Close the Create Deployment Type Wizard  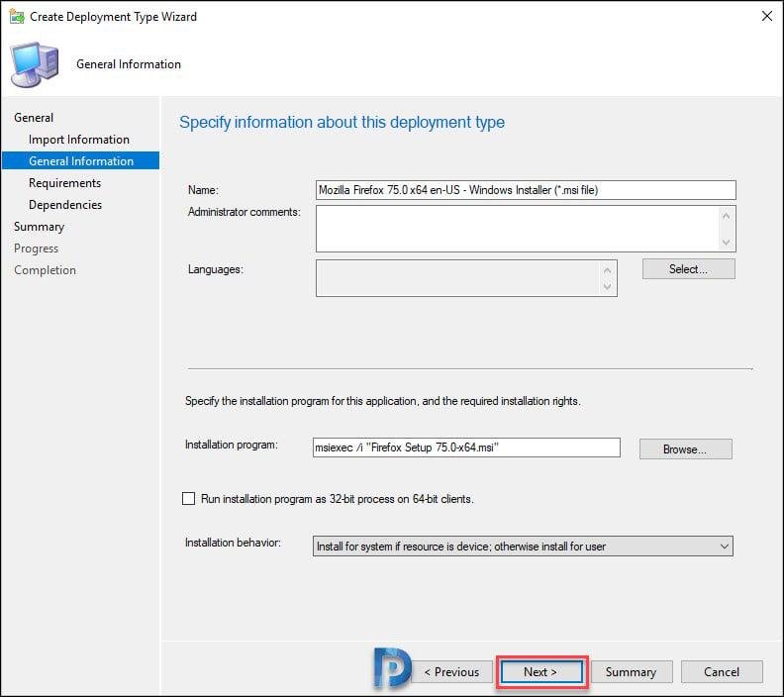click(766, 16)
